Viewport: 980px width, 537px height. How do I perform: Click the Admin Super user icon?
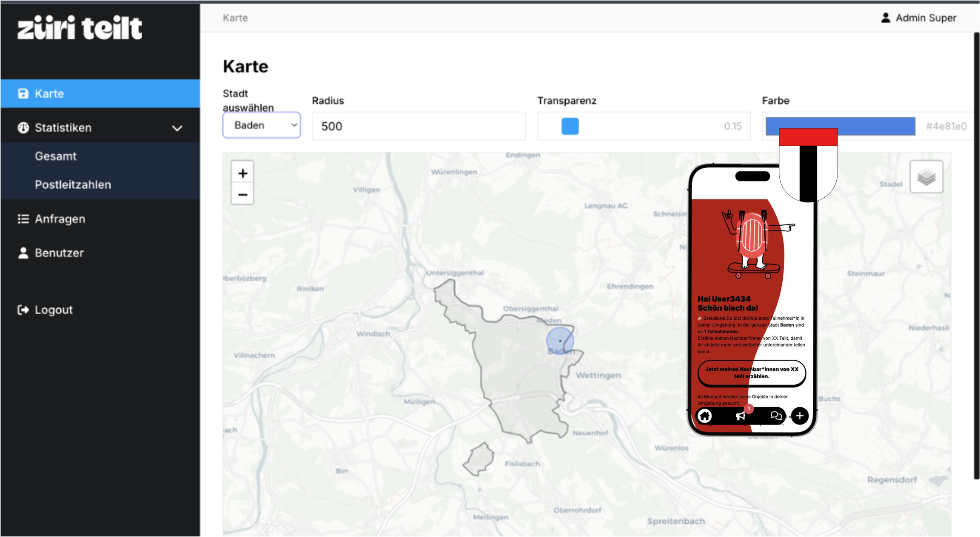click(x=886, y=18)
